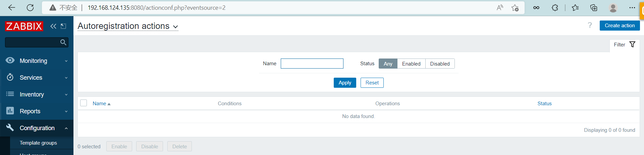
Task: Tick the select-all checkbox in table header
Action: click(84, 103)
